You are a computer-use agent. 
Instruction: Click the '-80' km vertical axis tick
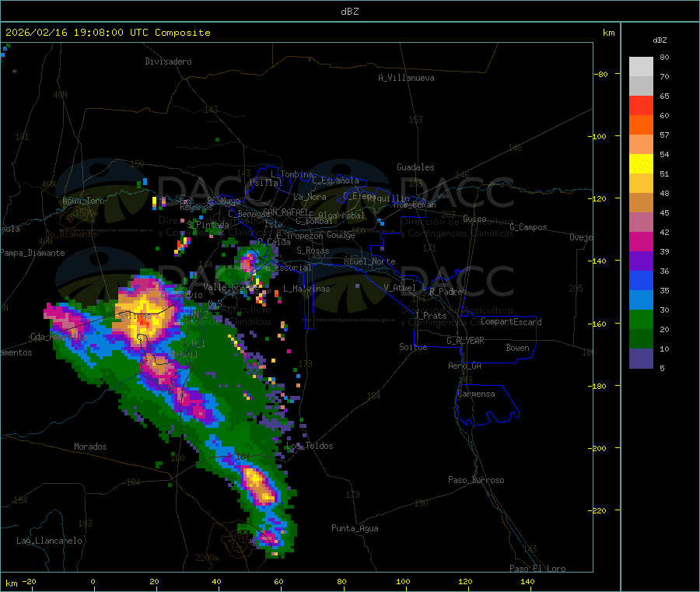601,74
